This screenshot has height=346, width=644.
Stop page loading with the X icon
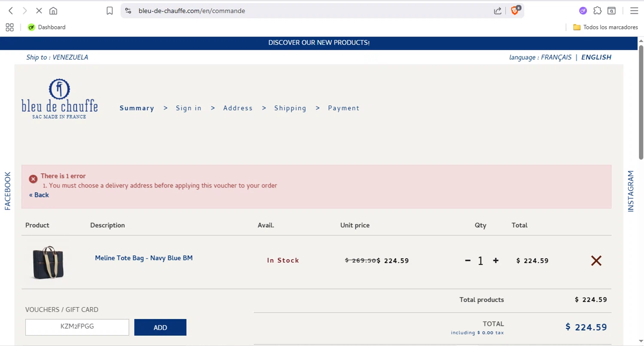click(39, 11)
